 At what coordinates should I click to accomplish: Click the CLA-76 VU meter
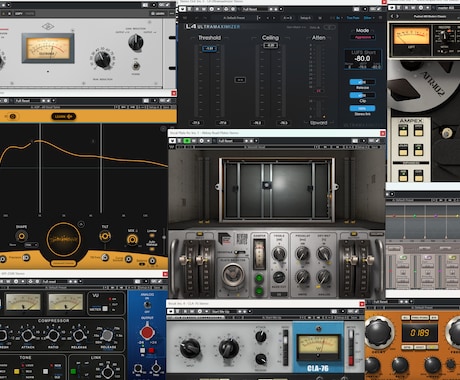(x=318, y=346)
